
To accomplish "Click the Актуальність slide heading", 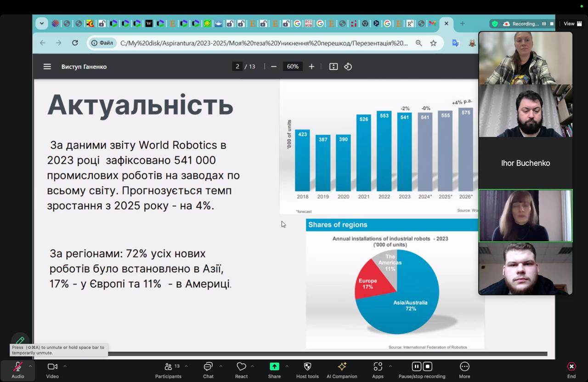I will 141,105.
